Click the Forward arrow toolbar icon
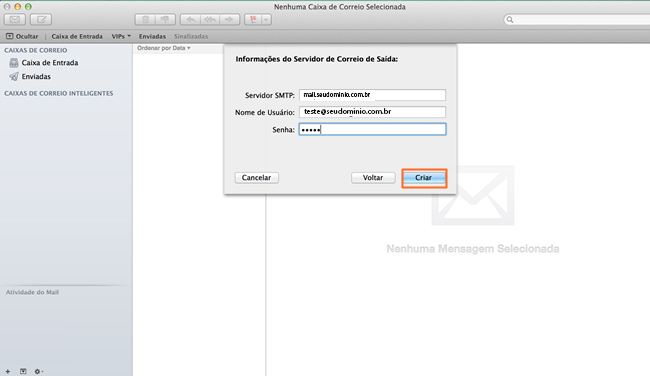 pos(229,19)
